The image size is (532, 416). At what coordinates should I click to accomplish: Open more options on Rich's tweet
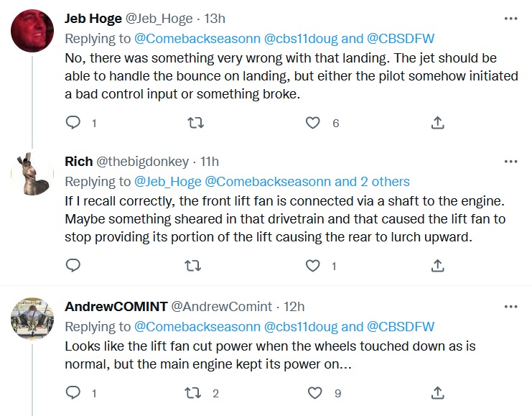pyautogui.click(x=510, y=162)
